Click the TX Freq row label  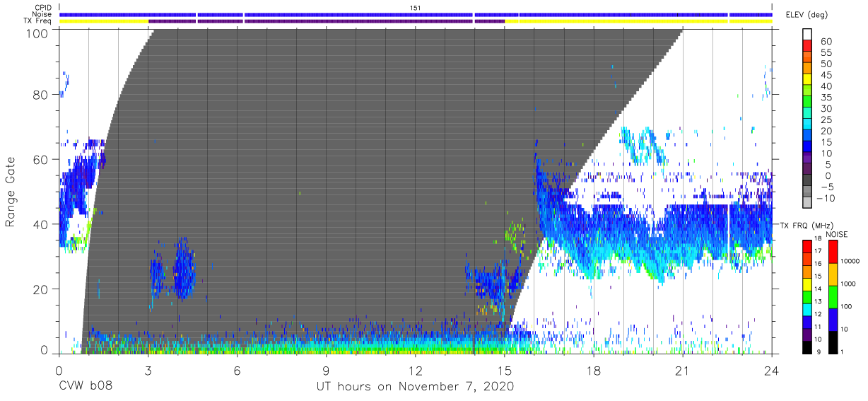(37, 21)
